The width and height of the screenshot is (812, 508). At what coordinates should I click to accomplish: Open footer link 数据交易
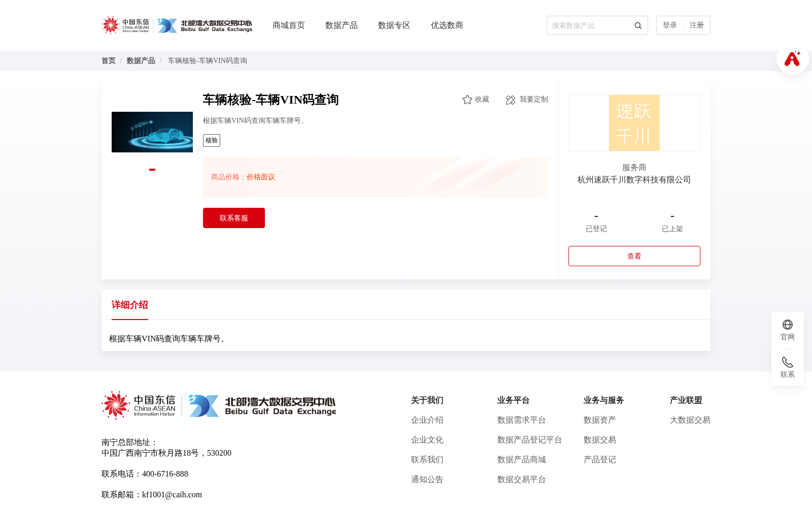point(600,440)
